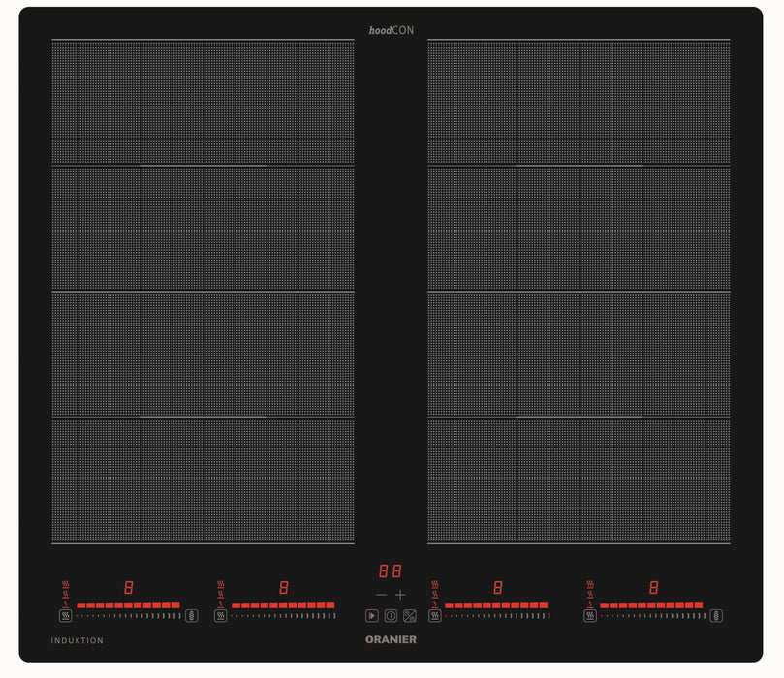Tap the single-wave warm indicator of the far-right zone
This screenshot has width=784, height=678.
590,604
